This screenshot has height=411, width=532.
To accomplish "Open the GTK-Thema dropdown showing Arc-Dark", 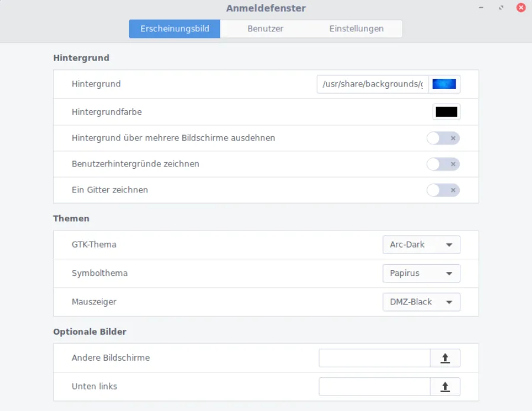I will 421,245.
